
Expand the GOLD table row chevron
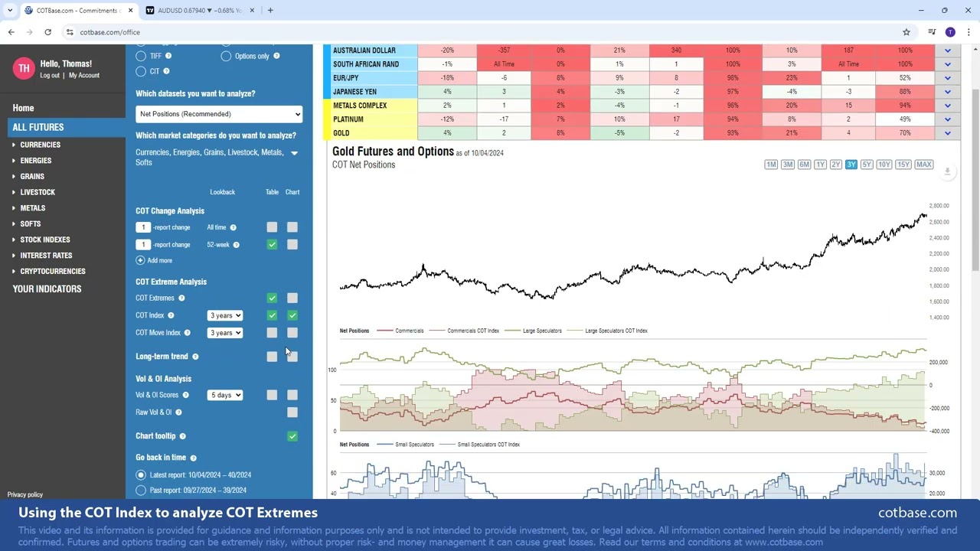(x=947, y=133)
